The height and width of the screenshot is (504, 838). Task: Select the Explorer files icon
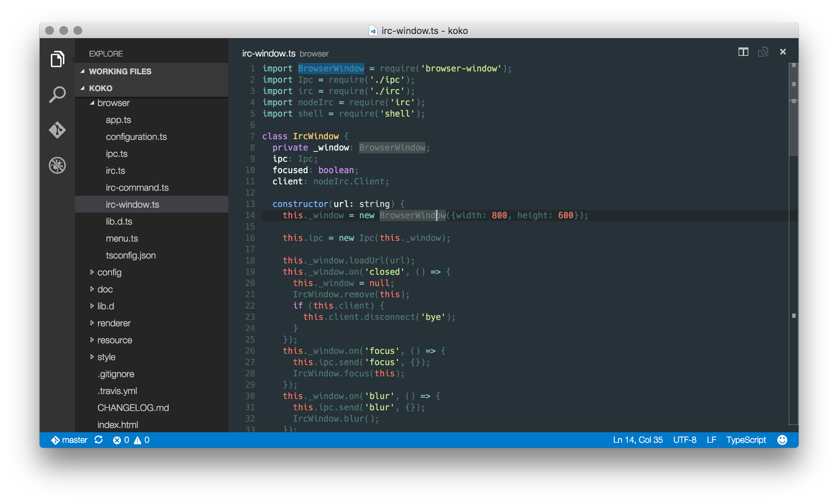pos(58,58)
